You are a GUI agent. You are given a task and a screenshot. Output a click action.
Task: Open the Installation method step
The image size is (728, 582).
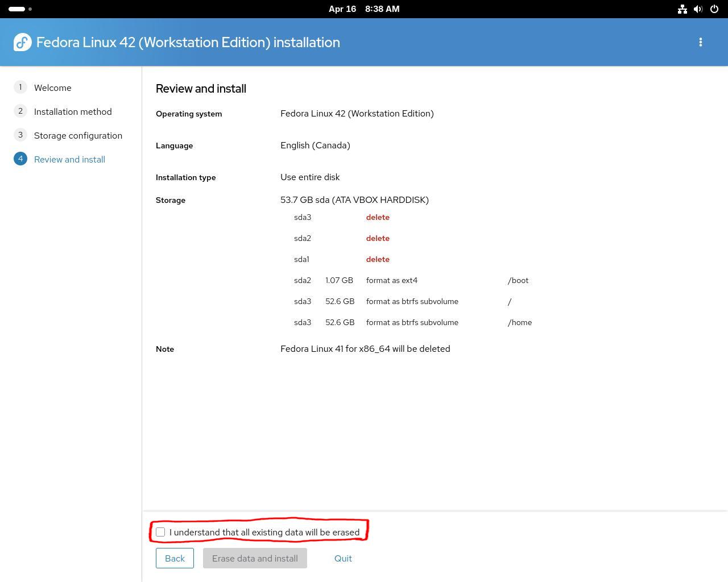point(73,111)
